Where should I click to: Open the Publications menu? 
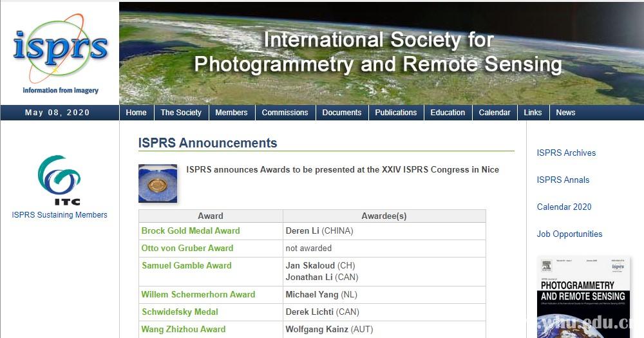tap(395, 113)
